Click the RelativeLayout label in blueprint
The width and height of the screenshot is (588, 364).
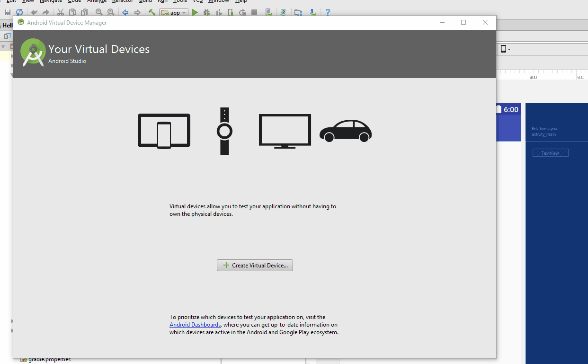pos(545,129)
